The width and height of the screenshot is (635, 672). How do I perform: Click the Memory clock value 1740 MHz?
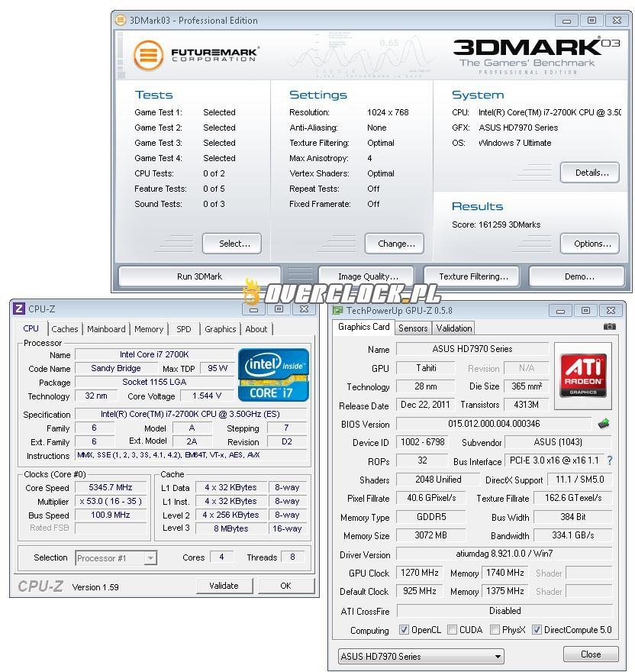[x=505, y=573]
